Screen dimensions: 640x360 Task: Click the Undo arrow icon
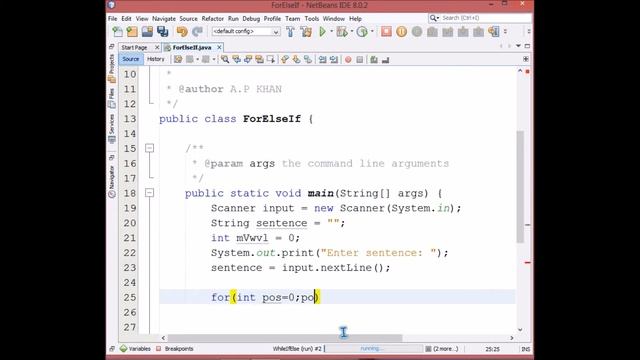(x=182, y=31)
